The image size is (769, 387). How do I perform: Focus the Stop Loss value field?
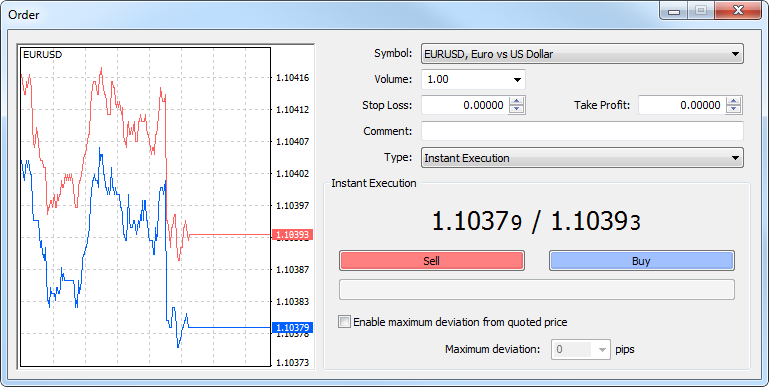[465, 105]
